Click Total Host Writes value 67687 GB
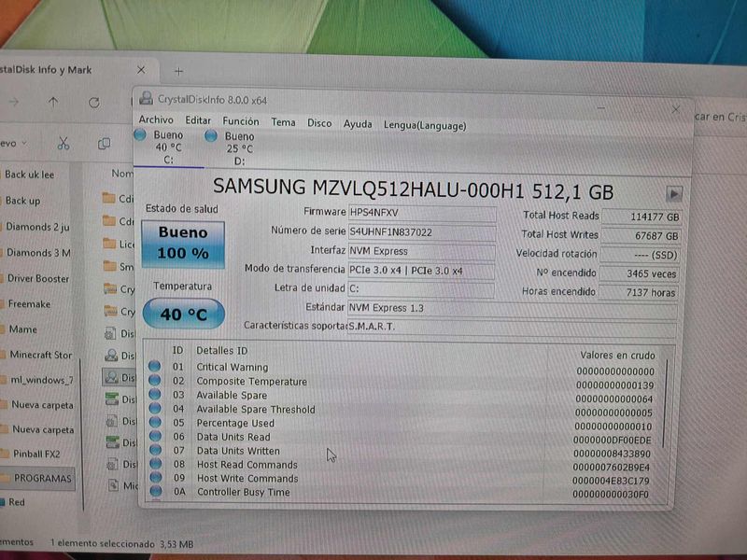The width and height of the screenshot is (747, 560). pos(641,236)
